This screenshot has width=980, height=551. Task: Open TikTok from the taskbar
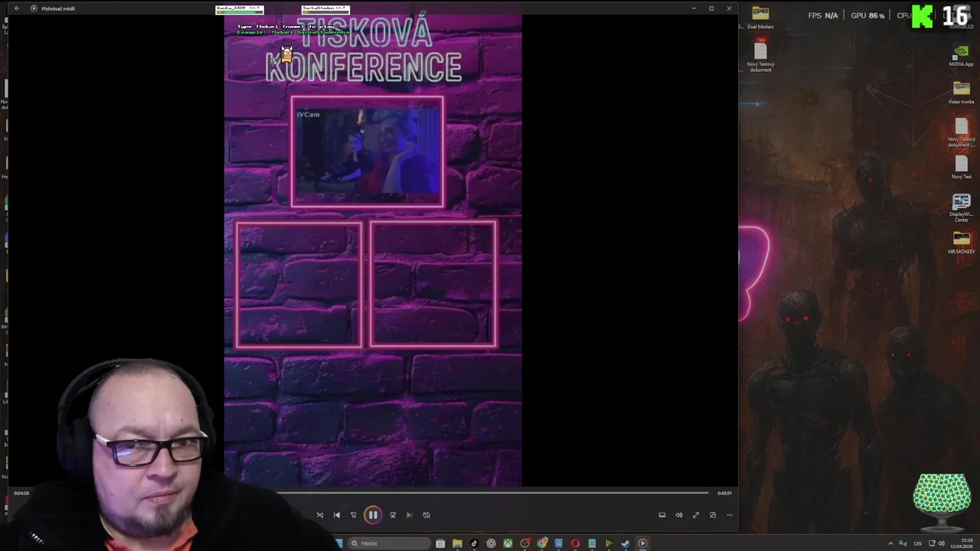474,543
